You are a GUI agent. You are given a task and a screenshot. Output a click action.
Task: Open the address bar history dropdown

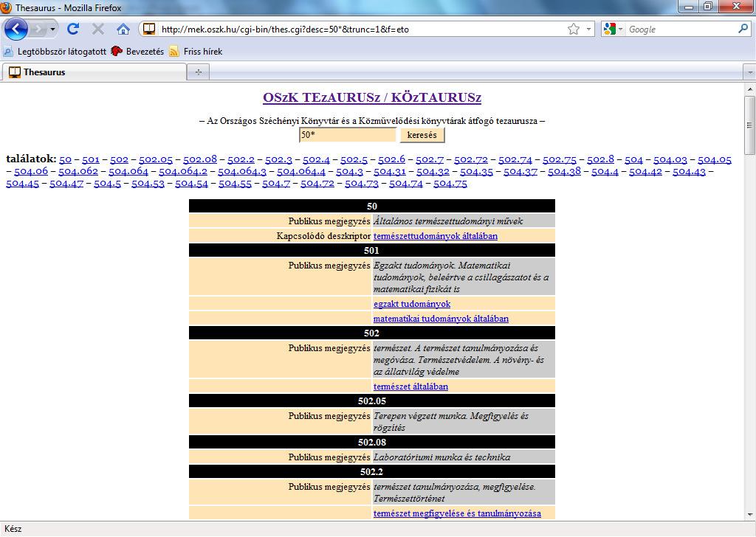pyautogui.click(x=588, y=30)
